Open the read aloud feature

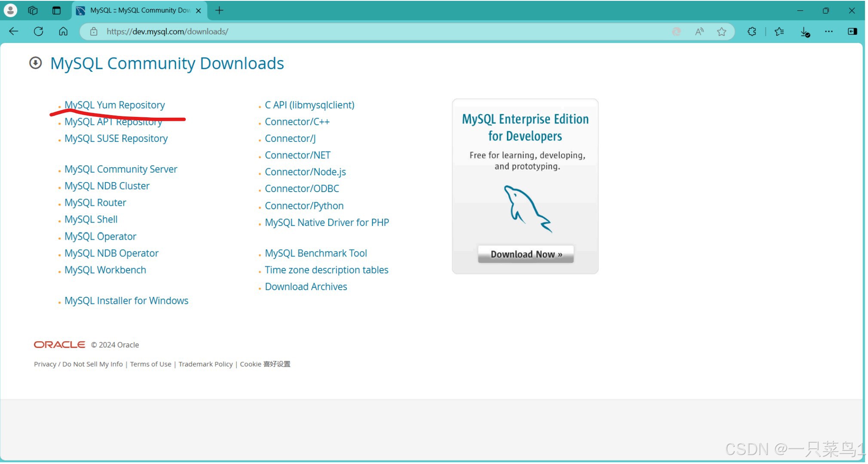699,31
